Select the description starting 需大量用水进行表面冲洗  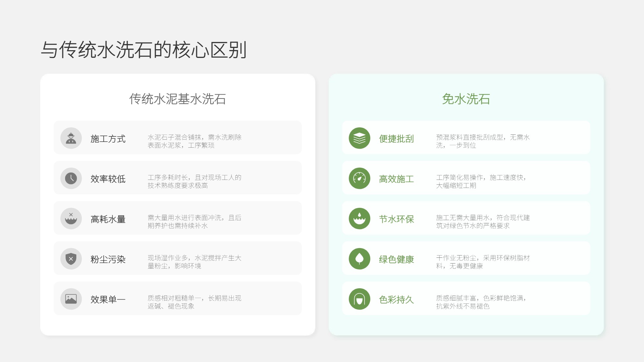(194, 222)
